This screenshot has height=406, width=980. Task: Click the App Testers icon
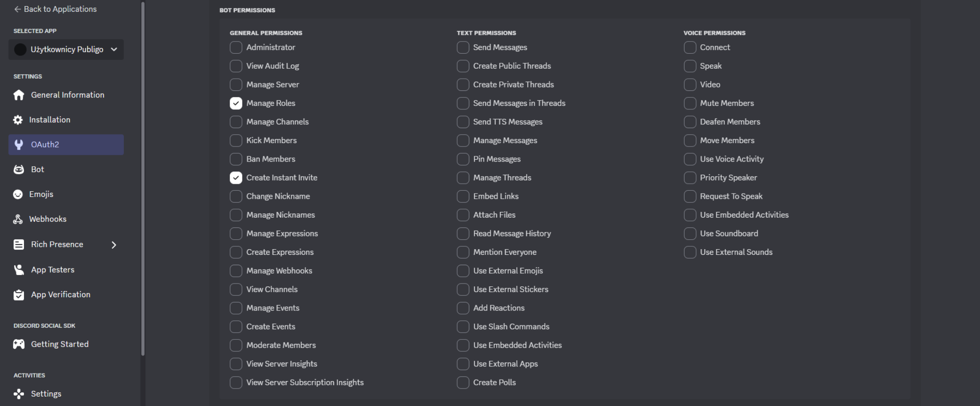[19, 270]
